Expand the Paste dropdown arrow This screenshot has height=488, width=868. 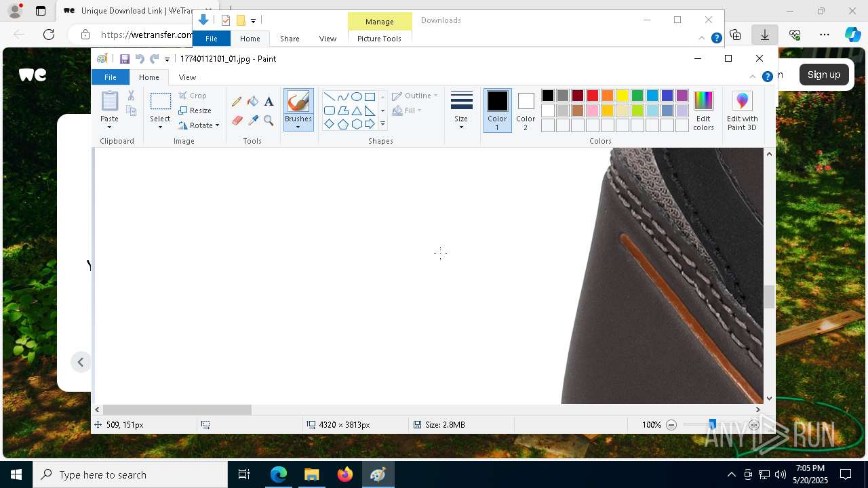(x=110, y=127)
